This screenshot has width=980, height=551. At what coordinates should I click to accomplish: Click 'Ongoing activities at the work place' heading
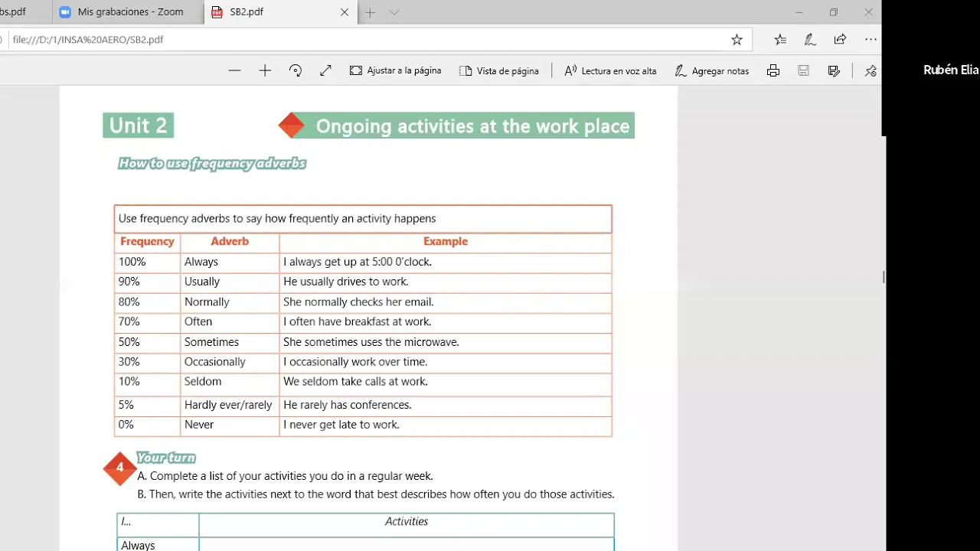[x=472, y=126]
